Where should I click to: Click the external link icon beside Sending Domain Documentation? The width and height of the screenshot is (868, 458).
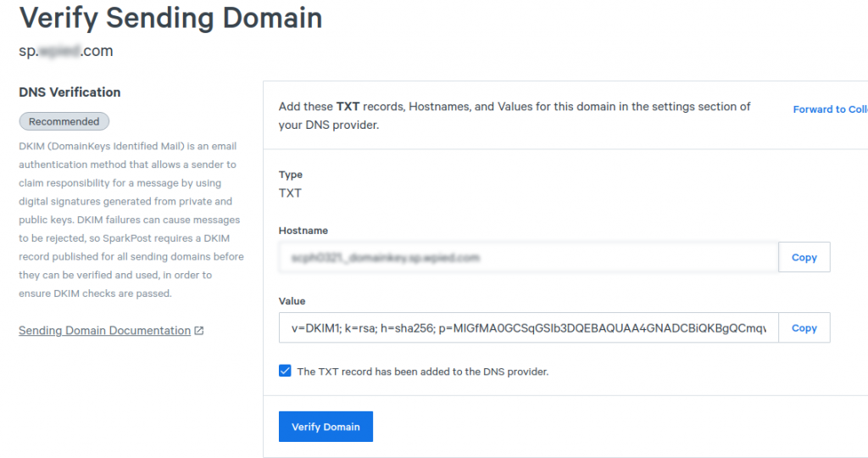[x=199, y=331]
